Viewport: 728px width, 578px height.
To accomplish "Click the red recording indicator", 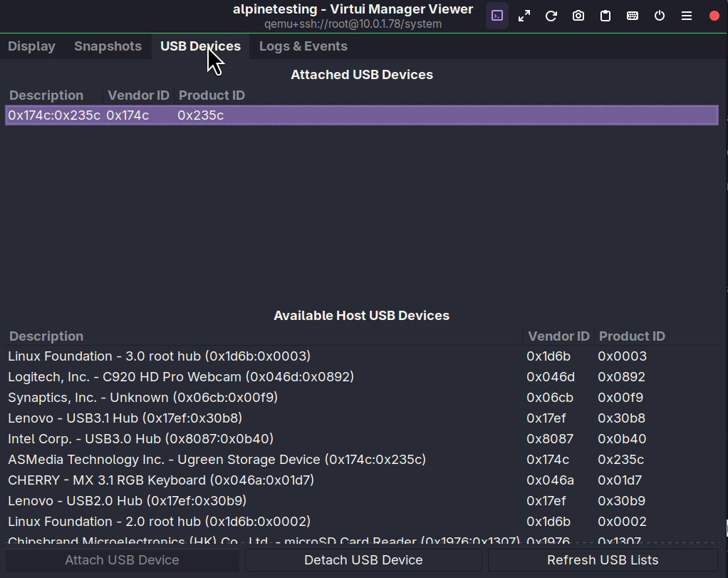I will pyautogui.click(x=714, y=15).
